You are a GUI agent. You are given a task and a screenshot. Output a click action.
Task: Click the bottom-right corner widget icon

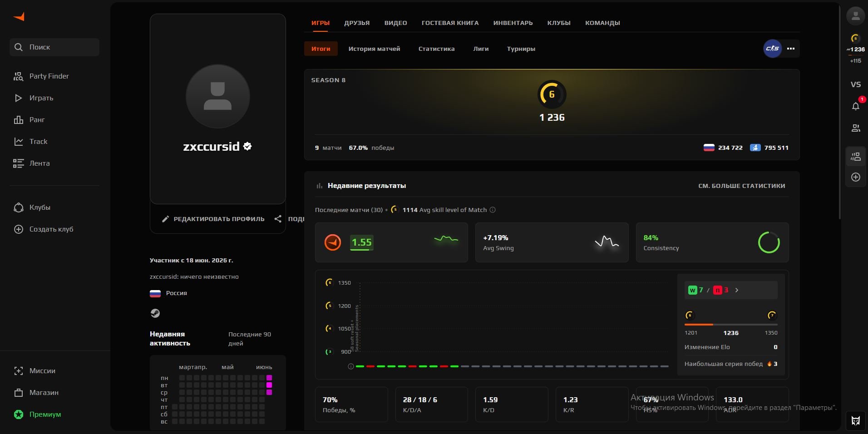pos(856,421)
